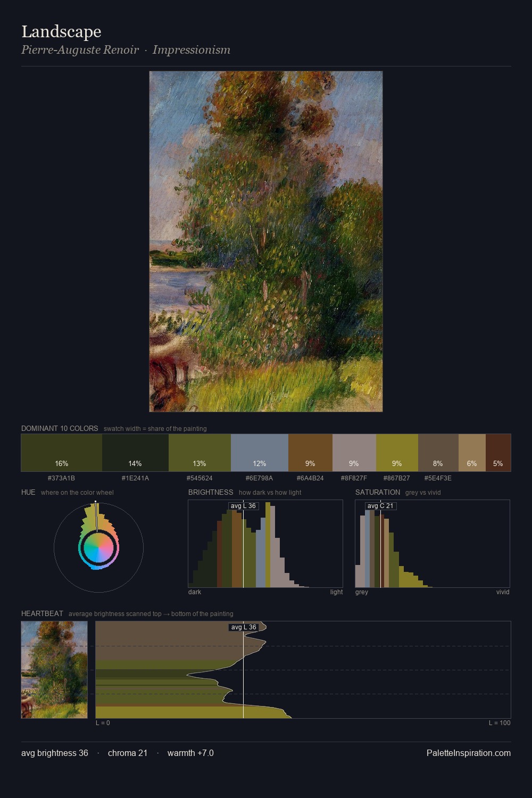Click the "DOMINANT 10 COLORS" heading
This screenshot has width=532, height=798.
(60, 428)
